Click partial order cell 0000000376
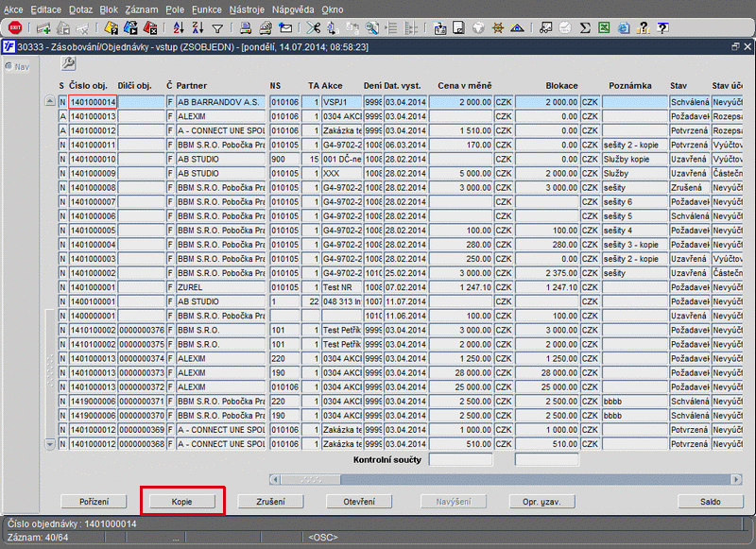This screenshot has width=756, height=549. (x=142, y=330)
